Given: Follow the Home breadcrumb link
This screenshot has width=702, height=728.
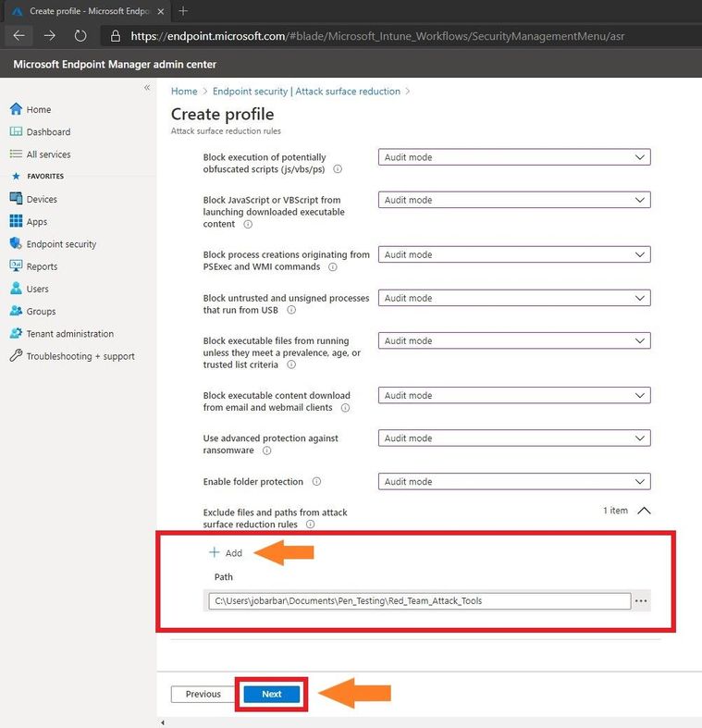Looking at the screenshot, I should [x=184, y=91].
